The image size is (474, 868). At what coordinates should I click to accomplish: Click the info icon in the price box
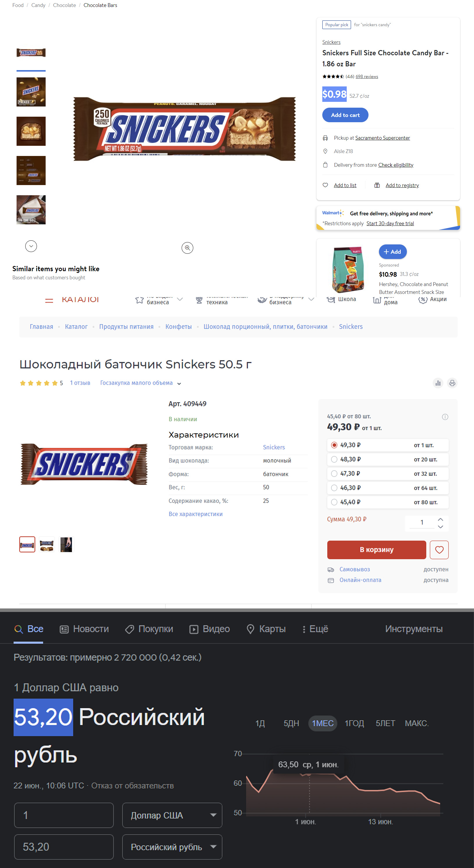(x=445, y=417)
